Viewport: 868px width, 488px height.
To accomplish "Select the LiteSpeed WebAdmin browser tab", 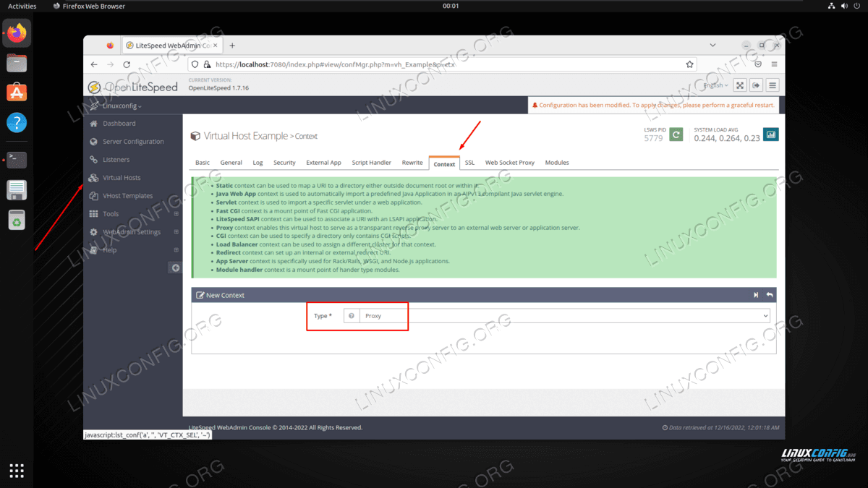I will coord(171,46).
